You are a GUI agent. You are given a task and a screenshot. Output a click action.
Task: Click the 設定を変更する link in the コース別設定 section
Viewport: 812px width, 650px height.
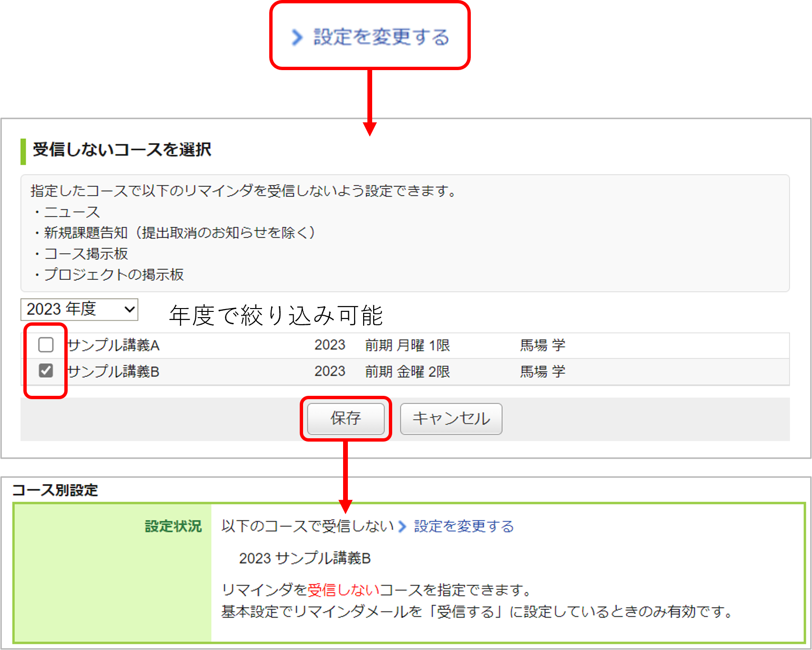[x=464, y=526]
